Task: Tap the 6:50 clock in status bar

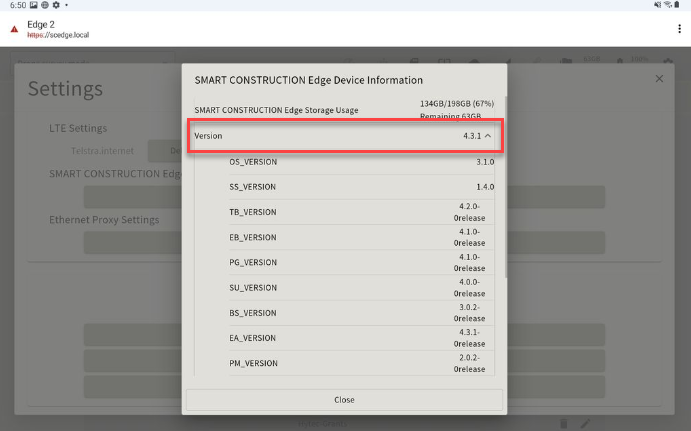Action: 18,5
